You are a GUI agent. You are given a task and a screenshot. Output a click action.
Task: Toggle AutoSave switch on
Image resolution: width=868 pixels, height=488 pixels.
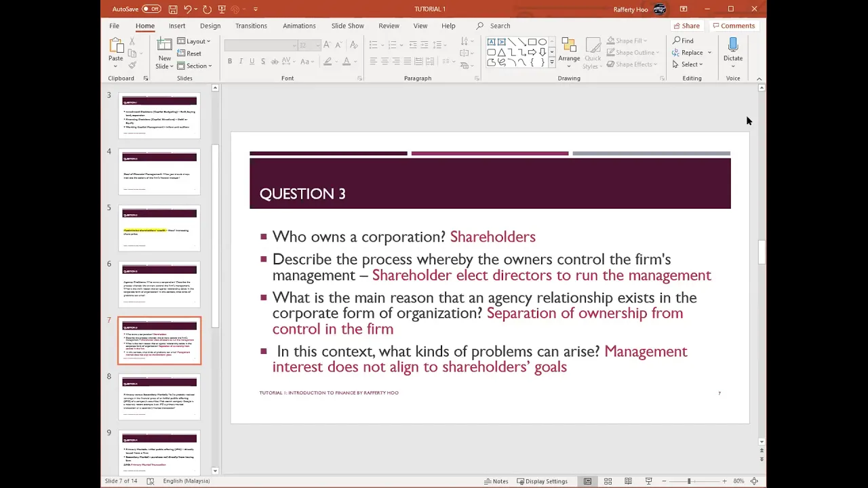pos(151,9)
